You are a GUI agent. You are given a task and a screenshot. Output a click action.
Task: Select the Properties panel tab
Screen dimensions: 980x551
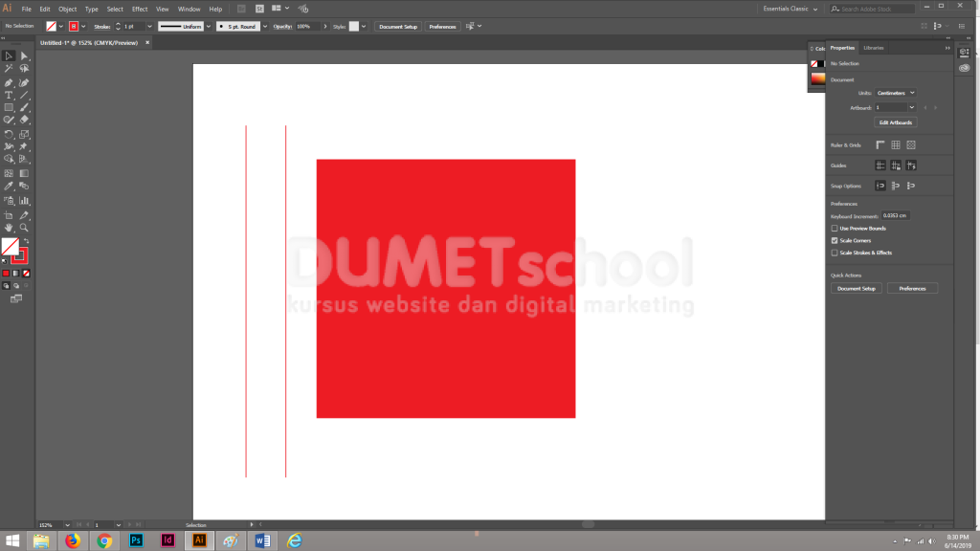click(x=842, y=48)
